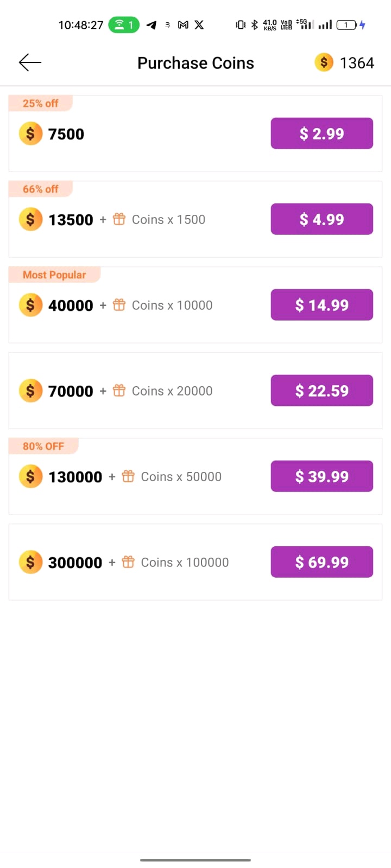Tap the gift icon beside Coins x 100000
This screenshot has height=868, width=391.
[128, 562]
